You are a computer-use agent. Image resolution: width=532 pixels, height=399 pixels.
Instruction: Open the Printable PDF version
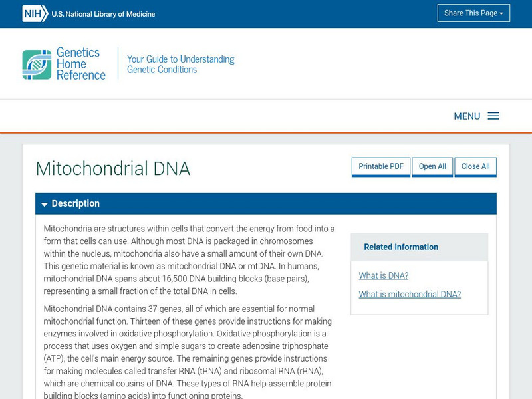pos(380,166)
